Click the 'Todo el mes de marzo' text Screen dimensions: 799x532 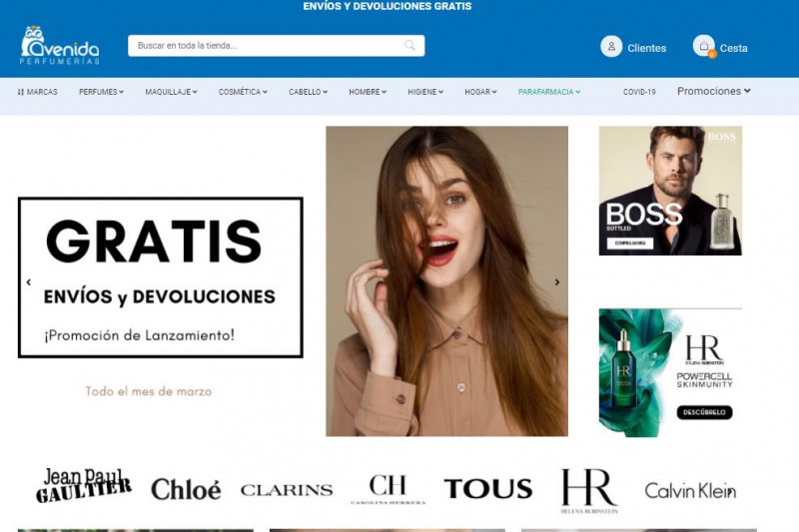(148, 391)
